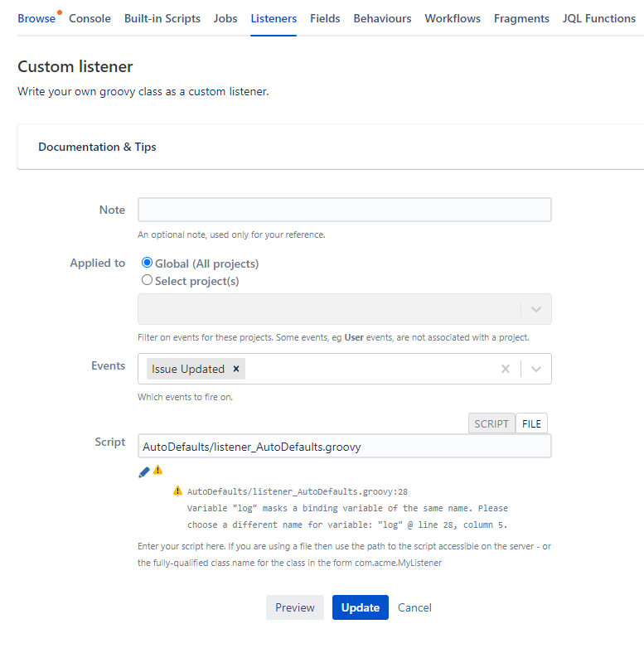Click the yellow warning icon beside pencil
This screenshot has height=648, width=644.
(158, 471)
